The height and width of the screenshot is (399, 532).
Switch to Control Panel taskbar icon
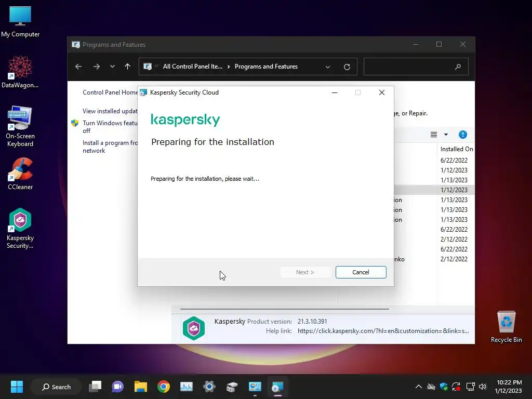255,387
